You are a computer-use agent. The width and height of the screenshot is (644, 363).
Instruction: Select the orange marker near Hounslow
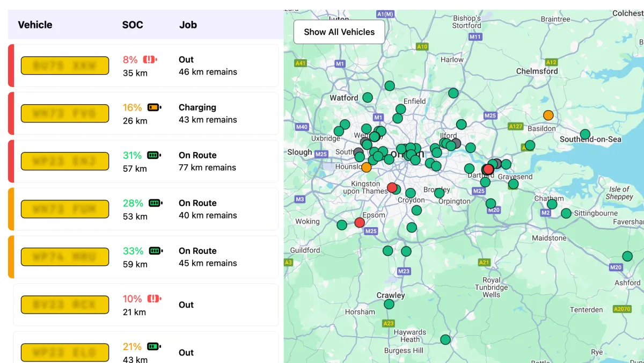pyautogui.click(x=366, y=167)
